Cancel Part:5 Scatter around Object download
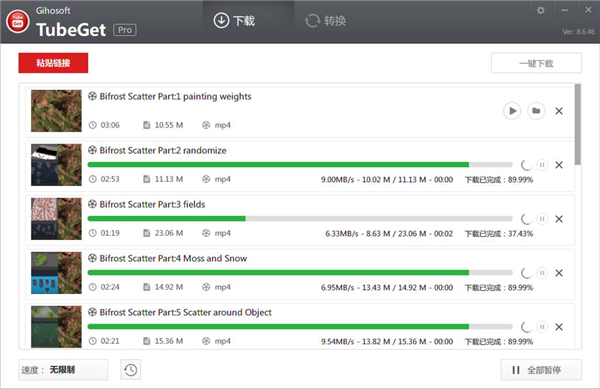The image size is (600, 389). coord(559,327)
